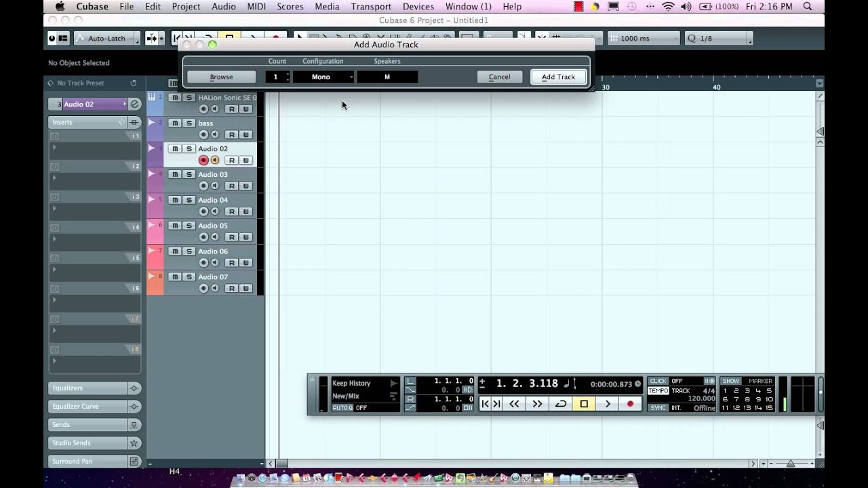Open the macOS Spotlight search icon

807,7
